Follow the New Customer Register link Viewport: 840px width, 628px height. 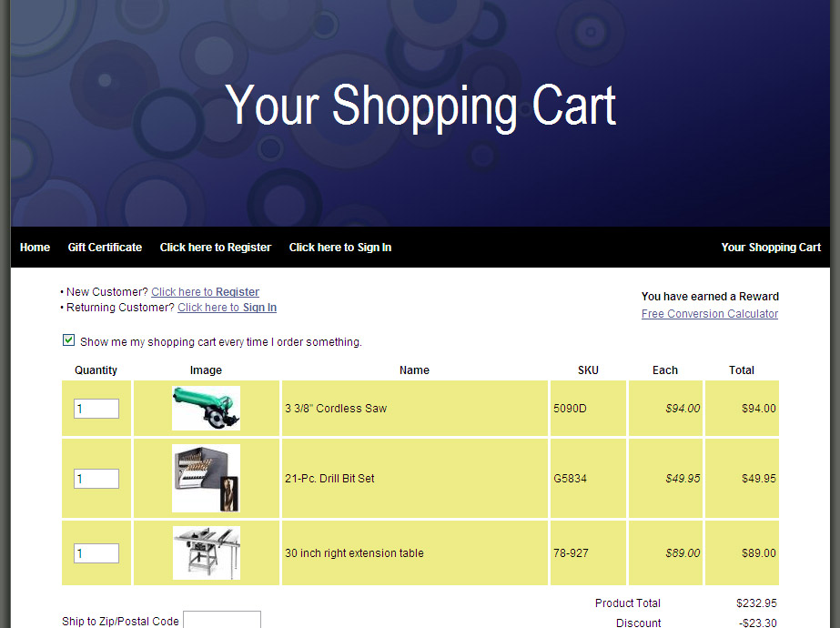pyautogui.click(x=205, y=292)
